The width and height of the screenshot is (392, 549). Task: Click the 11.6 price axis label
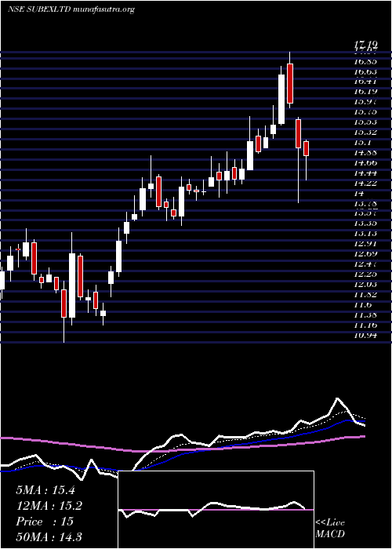coord(362,305)
